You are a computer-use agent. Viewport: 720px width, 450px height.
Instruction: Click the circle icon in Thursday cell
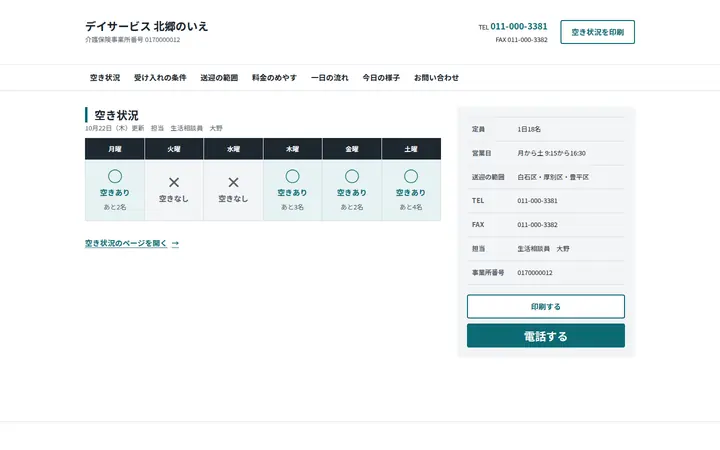coord(292,176)
